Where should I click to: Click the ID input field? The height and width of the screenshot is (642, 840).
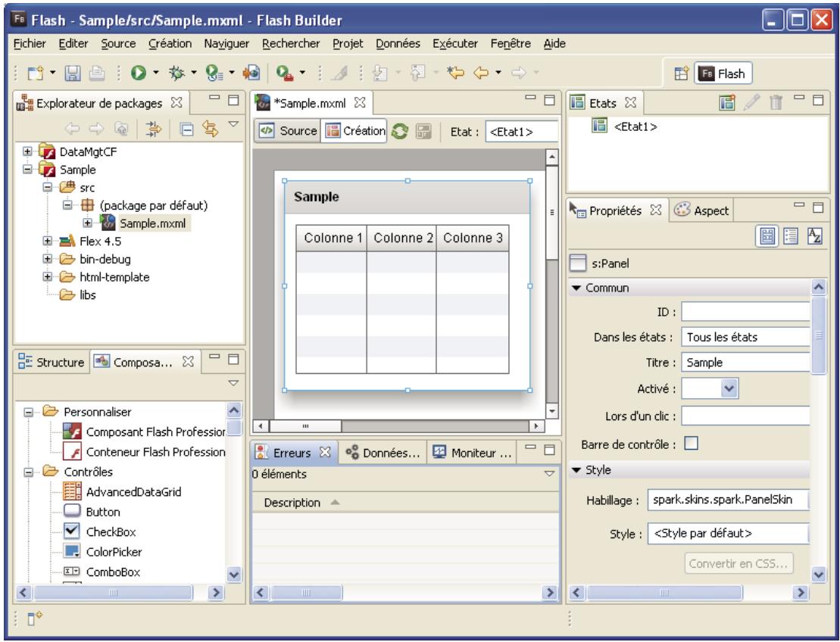click(745, 312)
